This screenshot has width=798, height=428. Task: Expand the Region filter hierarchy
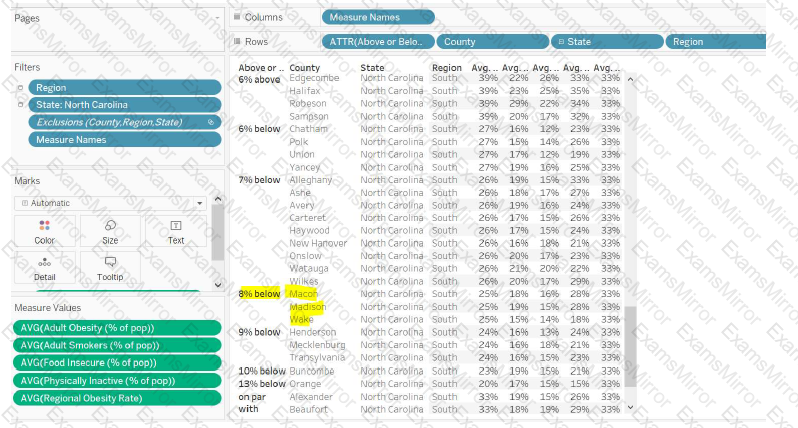click(20, 88)
